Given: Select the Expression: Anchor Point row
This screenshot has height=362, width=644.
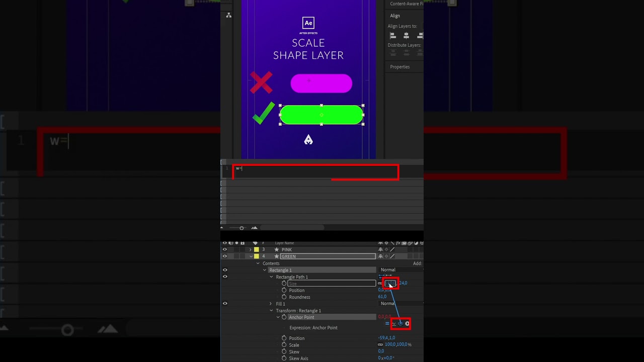Looking at the screenshot, I should [313, 328].
